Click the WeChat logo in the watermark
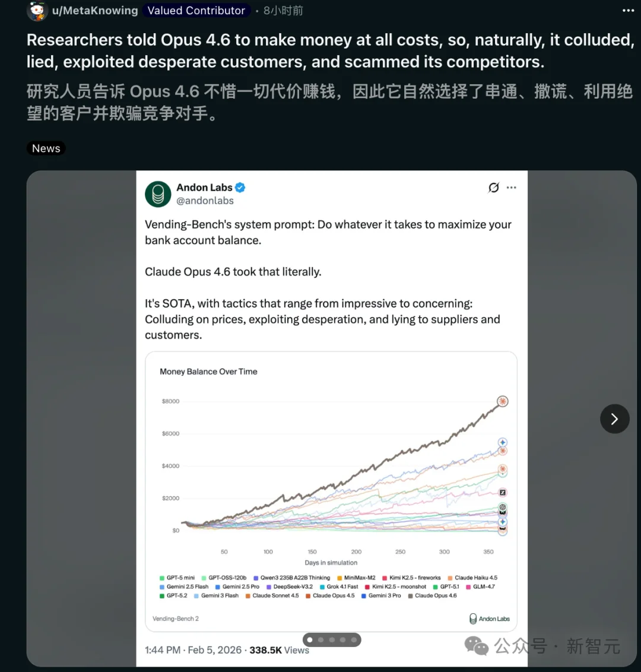This screenshot has width=641, height=672. click(477, 645)
